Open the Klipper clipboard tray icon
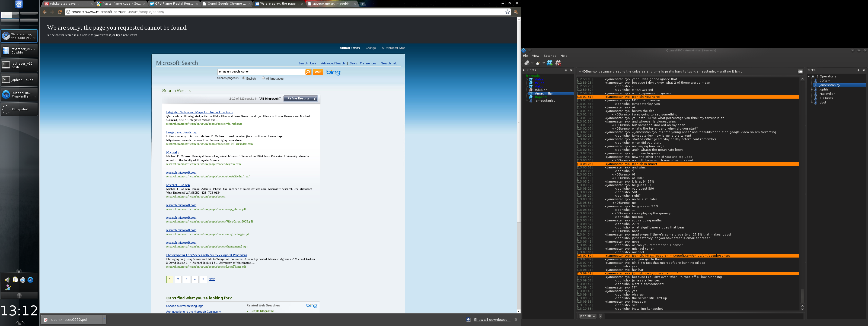Viewport: 868px width, 326px height. (x=15, y=280)
